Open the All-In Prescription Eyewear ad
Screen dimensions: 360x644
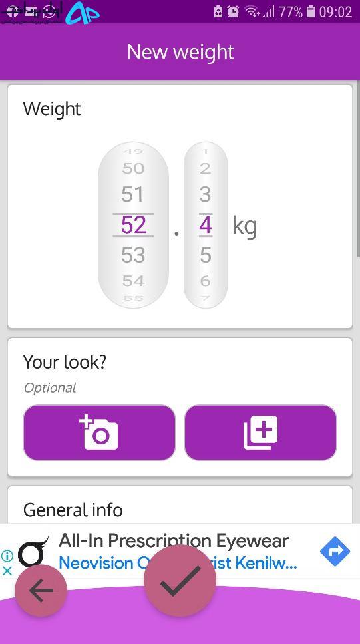pyautogui.click(x=174, y=540)
